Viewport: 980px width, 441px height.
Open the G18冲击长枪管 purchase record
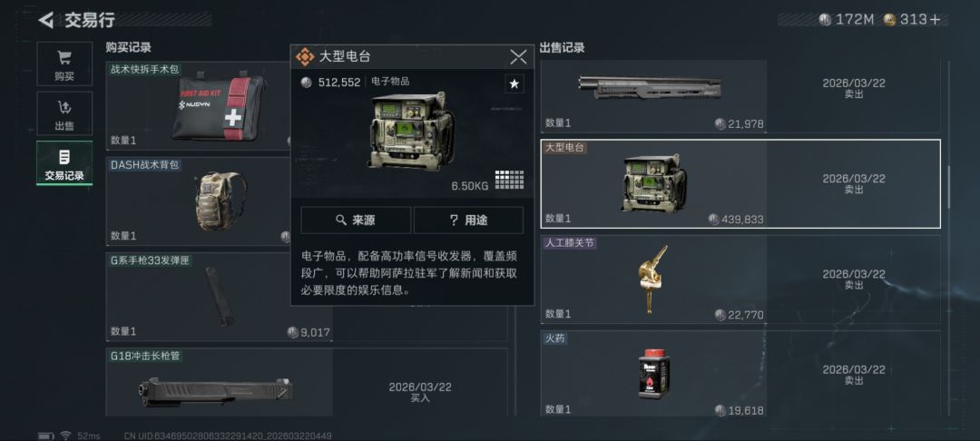[307, 382]
